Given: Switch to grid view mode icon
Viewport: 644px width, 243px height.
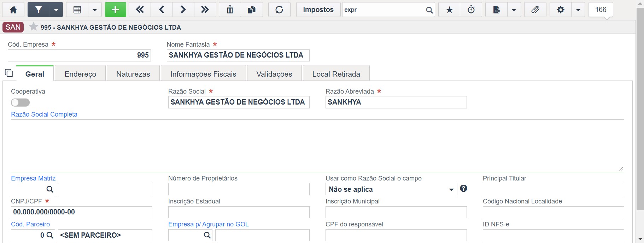Looking at the screenshot, I should 77,10.
